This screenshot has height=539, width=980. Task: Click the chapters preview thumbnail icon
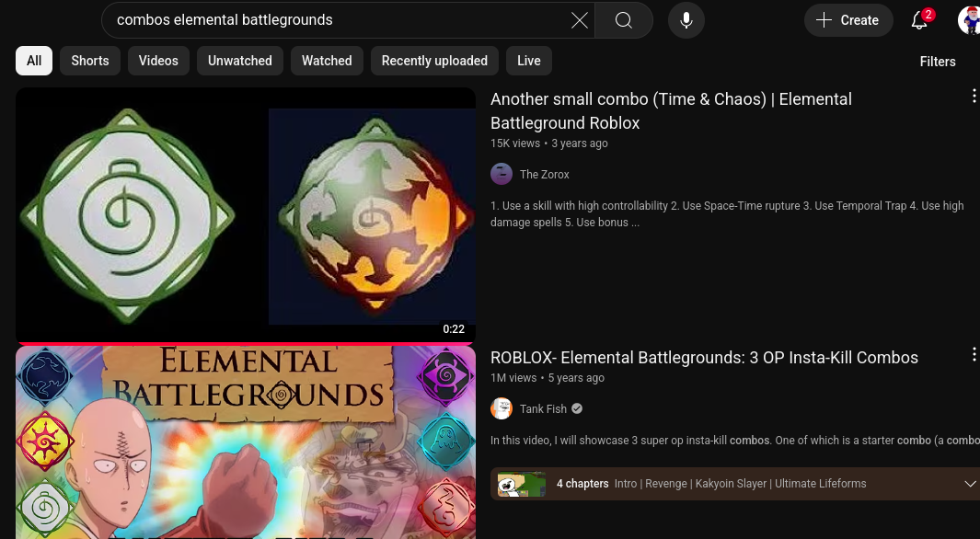coord(521,484)
